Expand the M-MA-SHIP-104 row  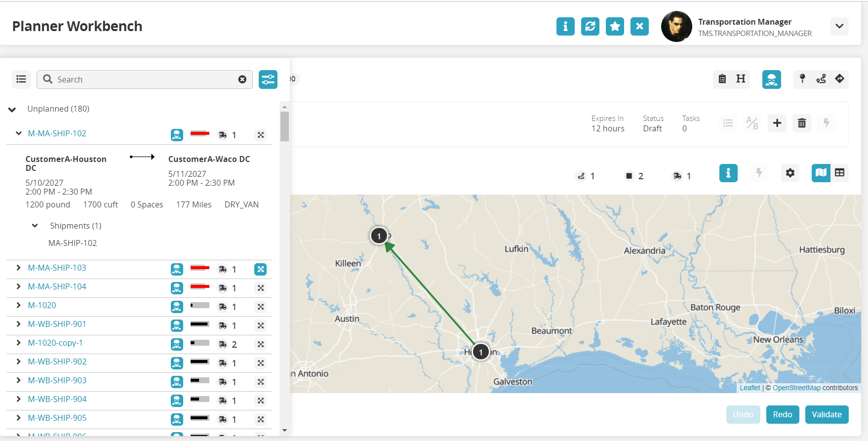18,286
